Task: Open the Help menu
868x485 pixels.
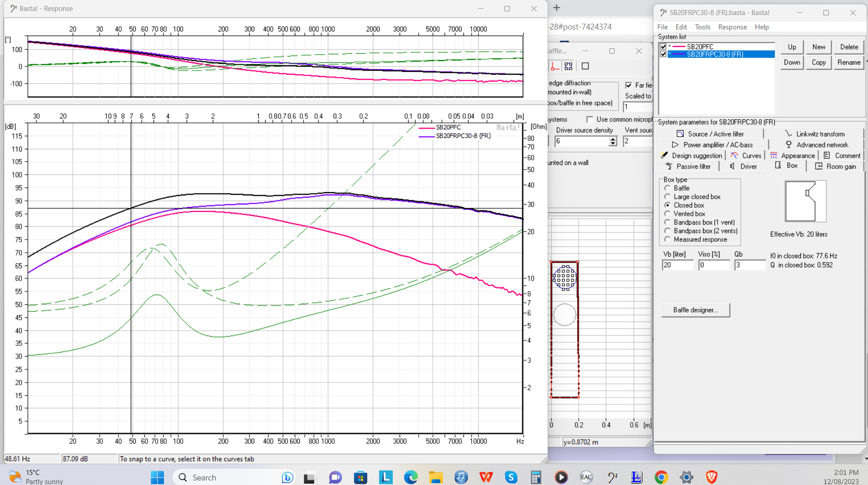Action: click(761, 27)
